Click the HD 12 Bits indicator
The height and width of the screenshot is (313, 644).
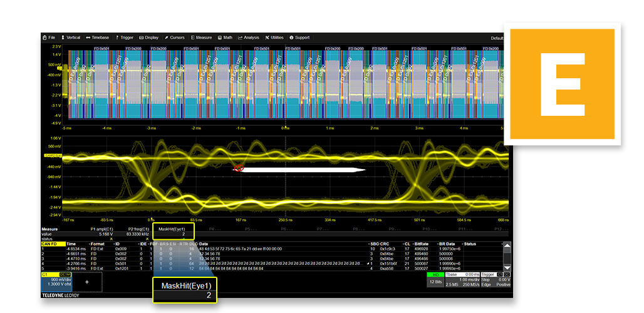pyautogui.click(x=437, y=279)
